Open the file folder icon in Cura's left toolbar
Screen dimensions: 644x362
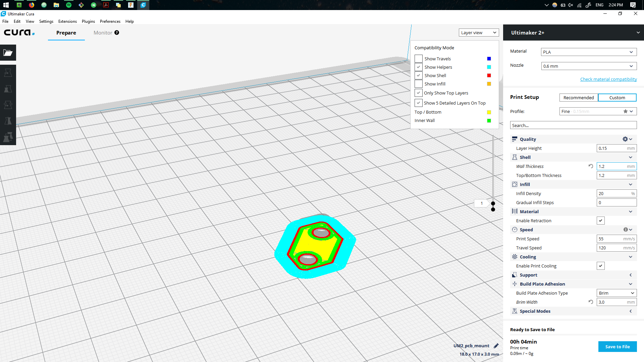[x=8, y=53]
